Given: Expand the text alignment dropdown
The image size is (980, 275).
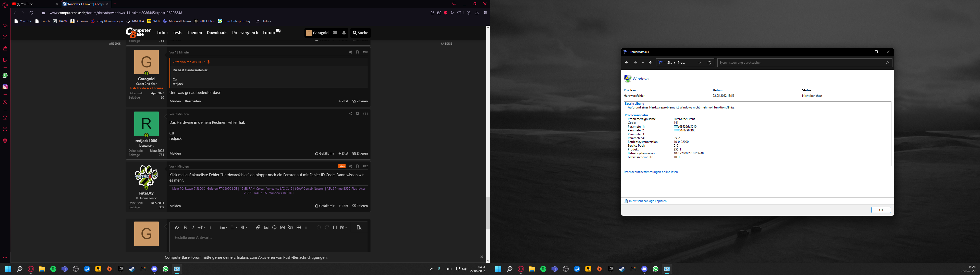Looking at the screenshot, I should point(234,228).
